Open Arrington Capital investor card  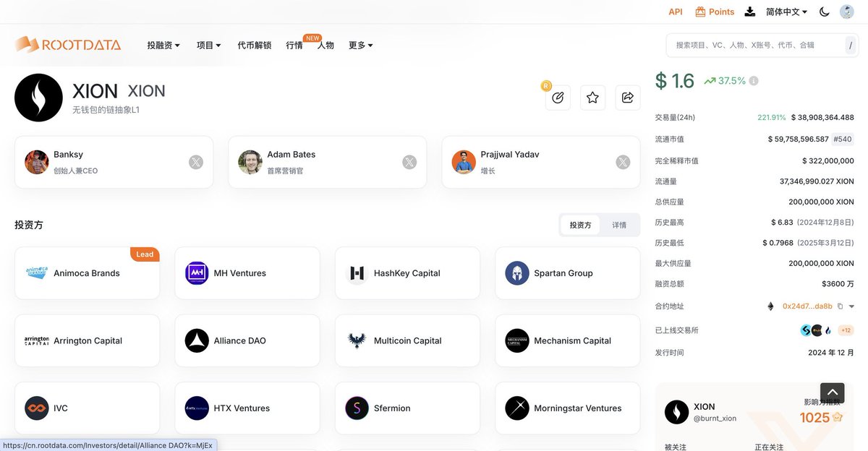point(87,340)
